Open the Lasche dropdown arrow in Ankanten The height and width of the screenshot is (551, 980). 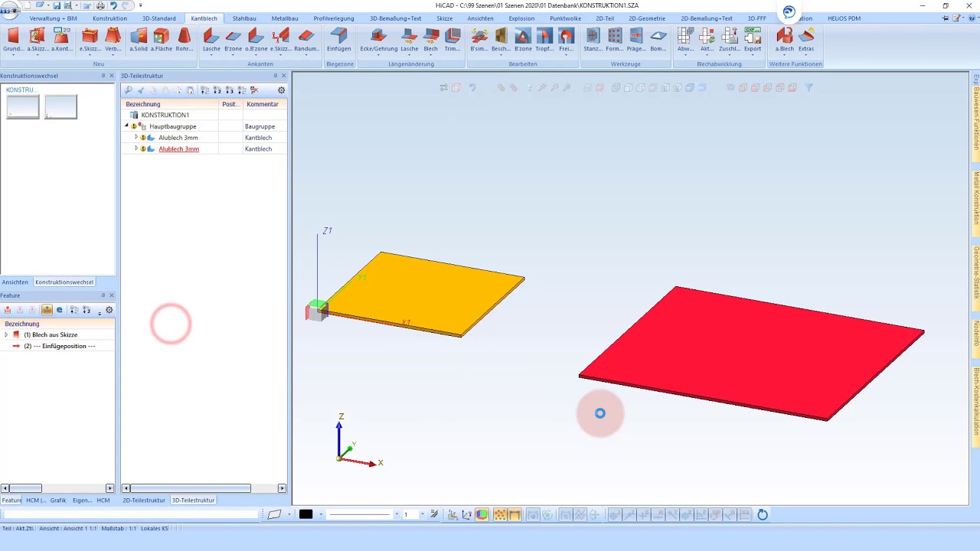[x=211, y=55]
